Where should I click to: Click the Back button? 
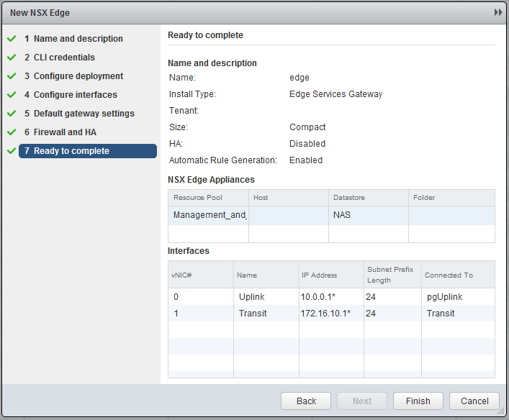[306, 401]
